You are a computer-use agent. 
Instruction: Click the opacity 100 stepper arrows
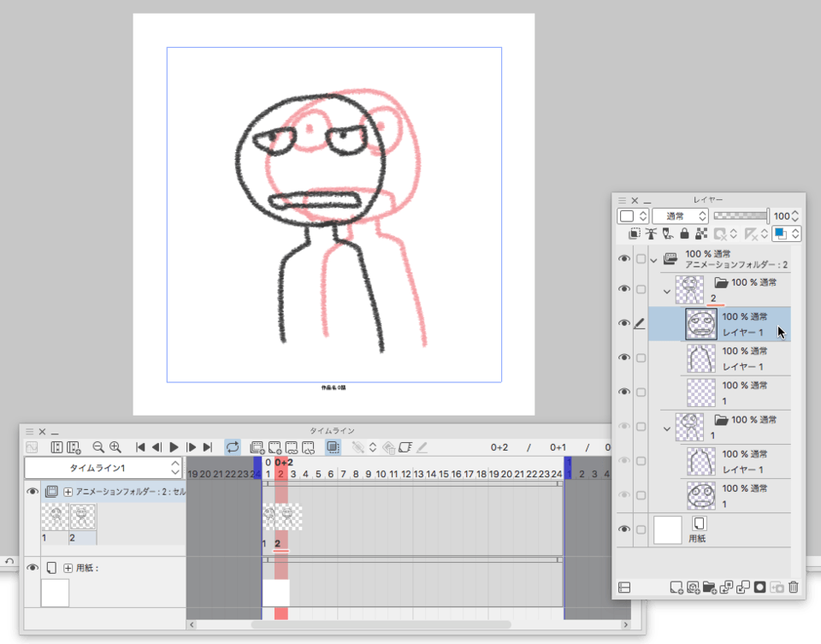tap(795, 216)
